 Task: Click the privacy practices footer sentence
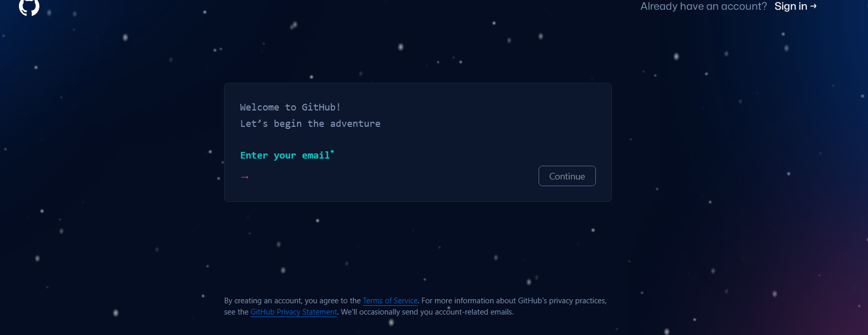click(x=514, y=301)
